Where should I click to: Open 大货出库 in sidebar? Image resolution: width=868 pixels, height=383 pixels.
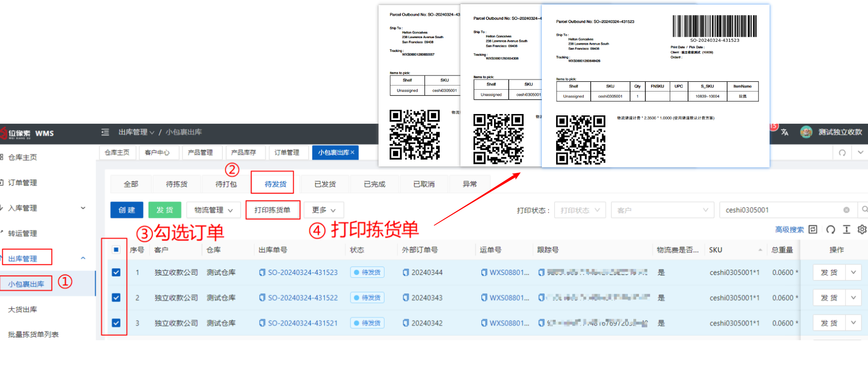pyautogui.click(x=23, y=309)
